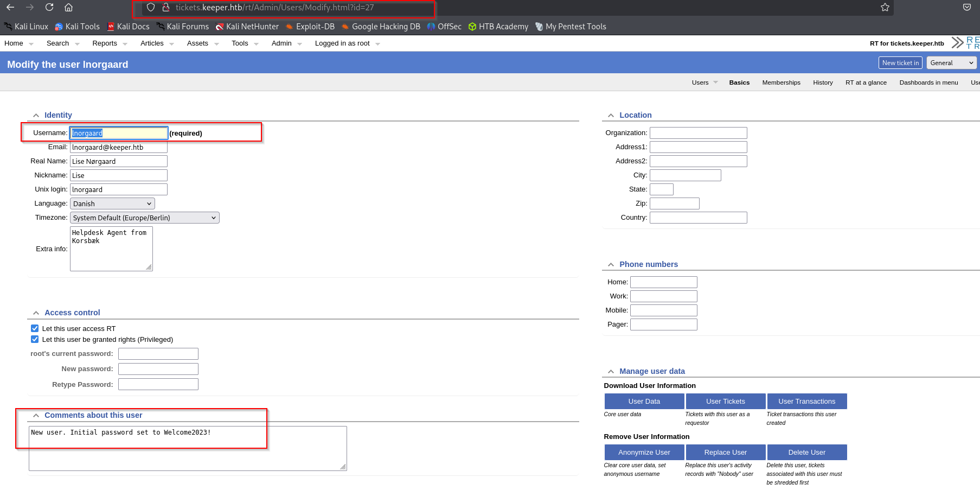Image resolution: width=980 pixels, height=490 pixels.
Task: Toggle 'Let this user be granted rights' checkbox
Action: point(35,339)
